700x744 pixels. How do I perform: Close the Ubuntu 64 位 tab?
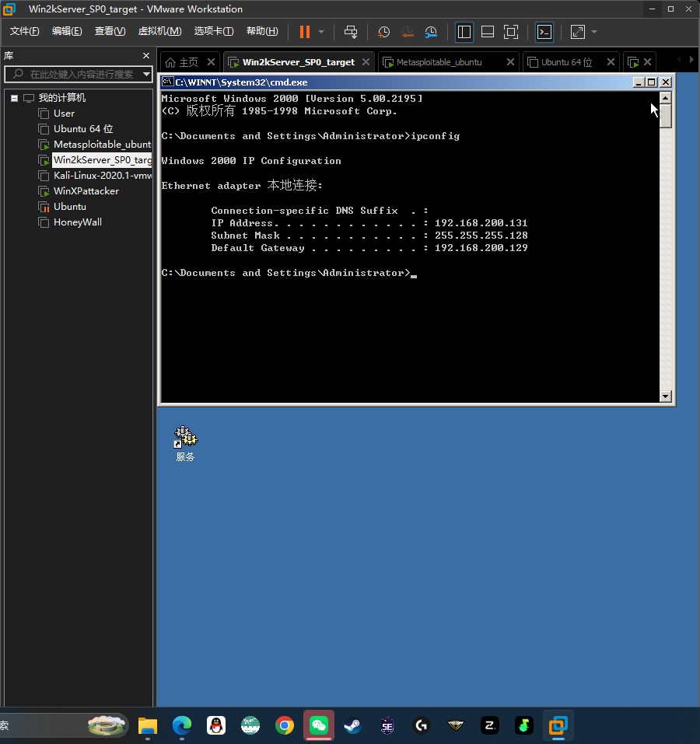coord(611,61)
